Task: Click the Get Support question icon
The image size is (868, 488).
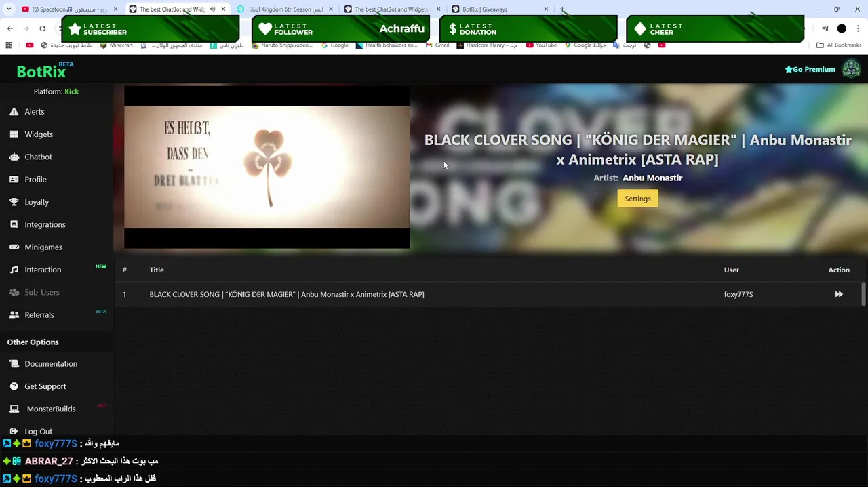Action: [14, 386]
